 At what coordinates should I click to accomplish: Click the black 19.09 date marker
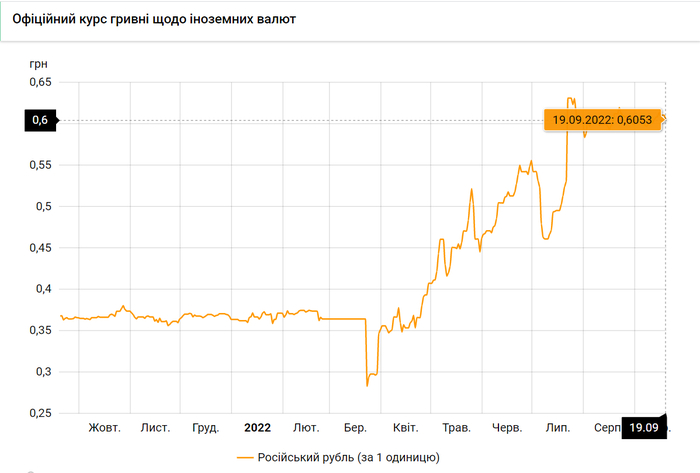click(x=643, y=428)
